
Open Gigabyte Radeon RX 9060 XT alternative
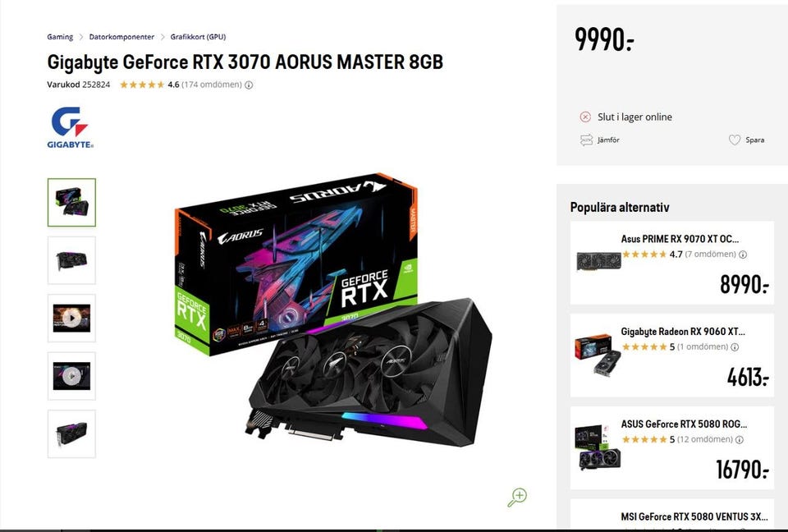point(672,355)
